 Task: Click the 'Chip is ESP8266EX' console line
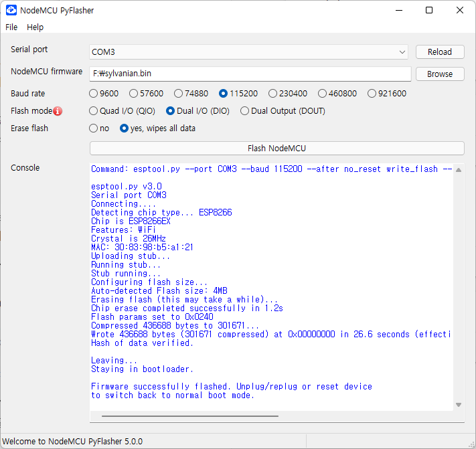click(131, 221)
